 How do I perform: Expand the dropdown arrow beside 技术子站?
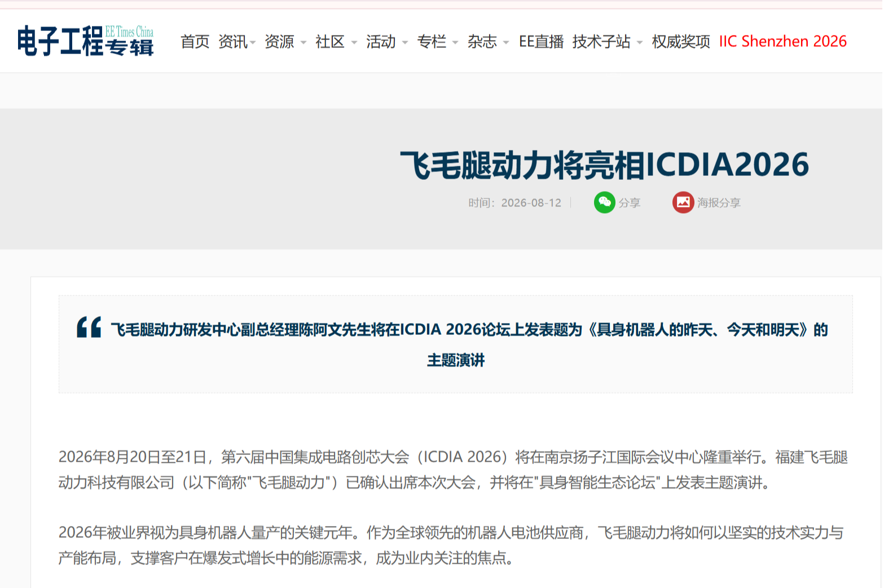[x=640, y=42]
